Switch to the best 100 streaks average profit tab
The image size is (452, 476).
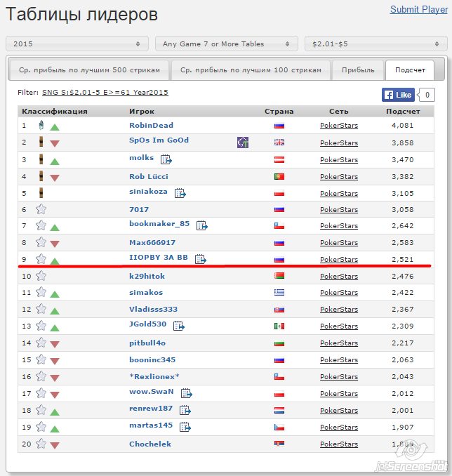pos(251,70)
